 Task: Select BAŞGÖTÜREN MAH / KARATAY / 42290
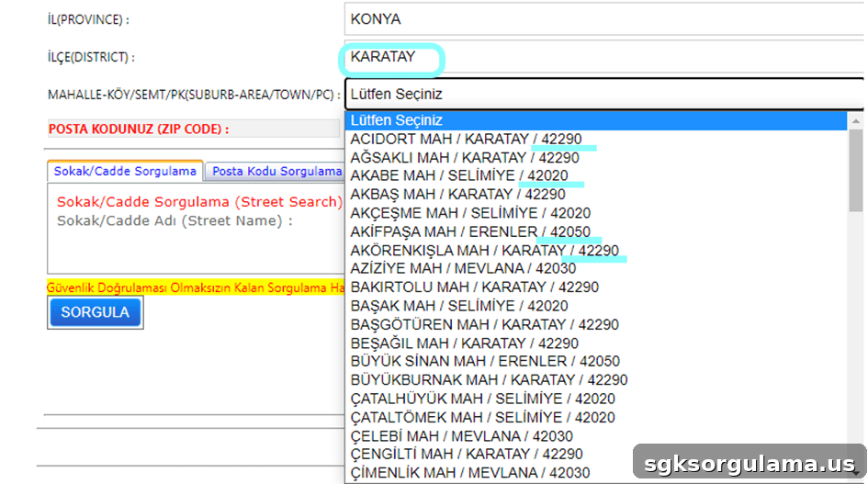coord(596,324)
